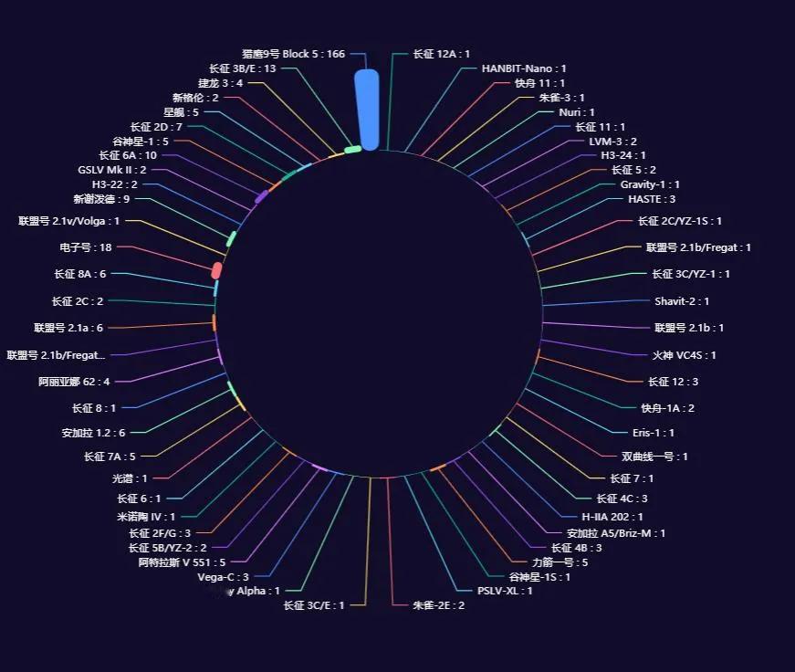Click the '长征 2D : 7' label
795x672 pixels.
click(x=156, y=127)
